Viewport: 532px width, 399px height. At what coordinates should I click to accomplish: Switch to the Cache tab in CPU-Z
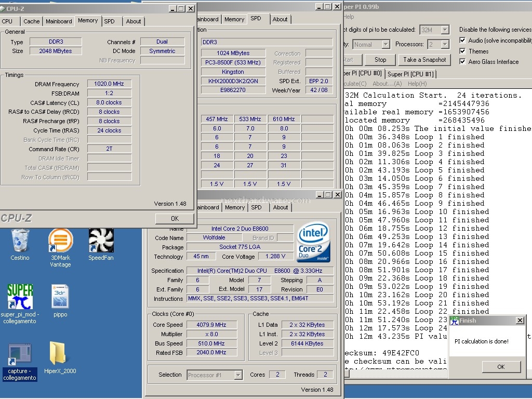click(32, 21)
